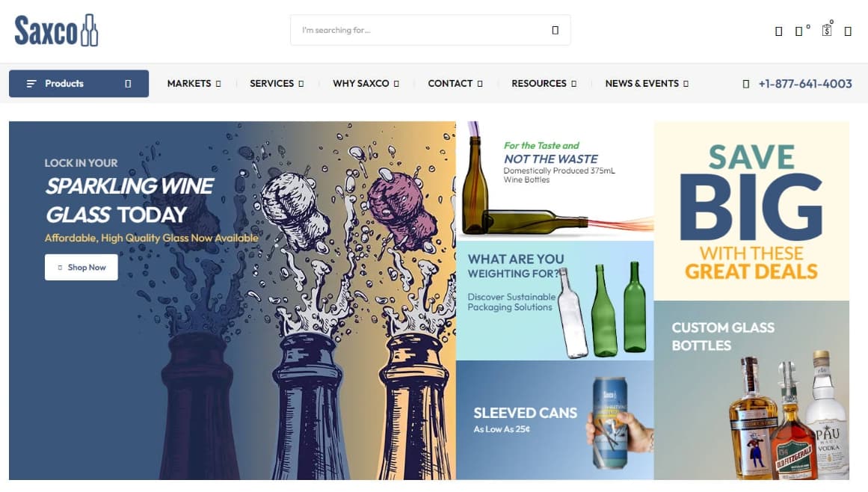Click the Shop Now button

point(81,267)
